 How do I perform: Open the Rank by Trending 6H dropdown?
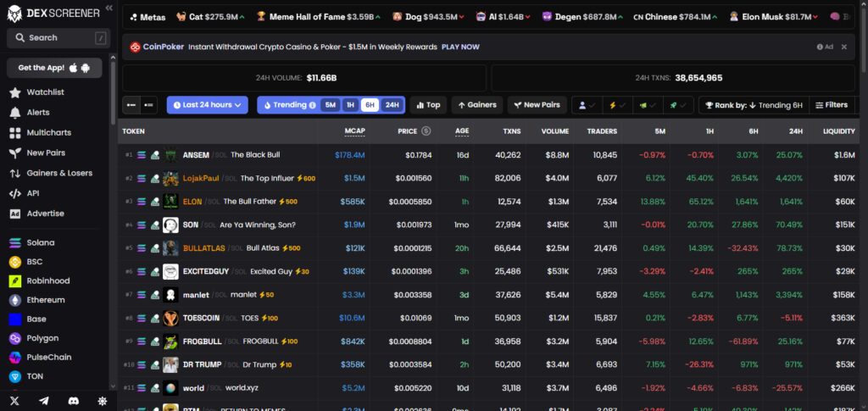click(754, 104)
